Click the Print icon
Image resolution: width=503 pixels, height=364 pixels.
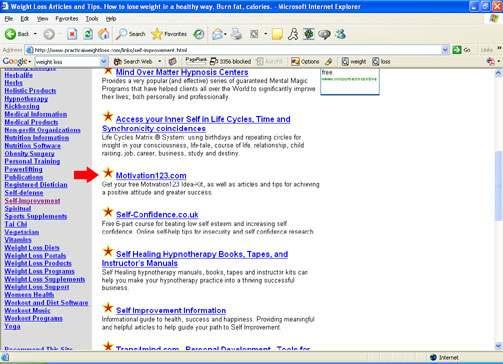(236, 34)
